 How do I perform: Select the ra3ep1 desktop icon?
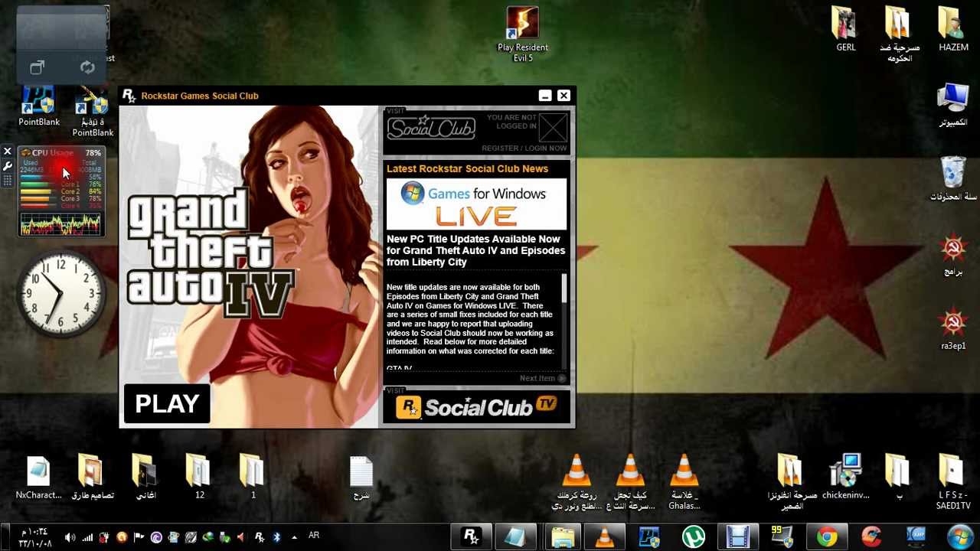953,329
